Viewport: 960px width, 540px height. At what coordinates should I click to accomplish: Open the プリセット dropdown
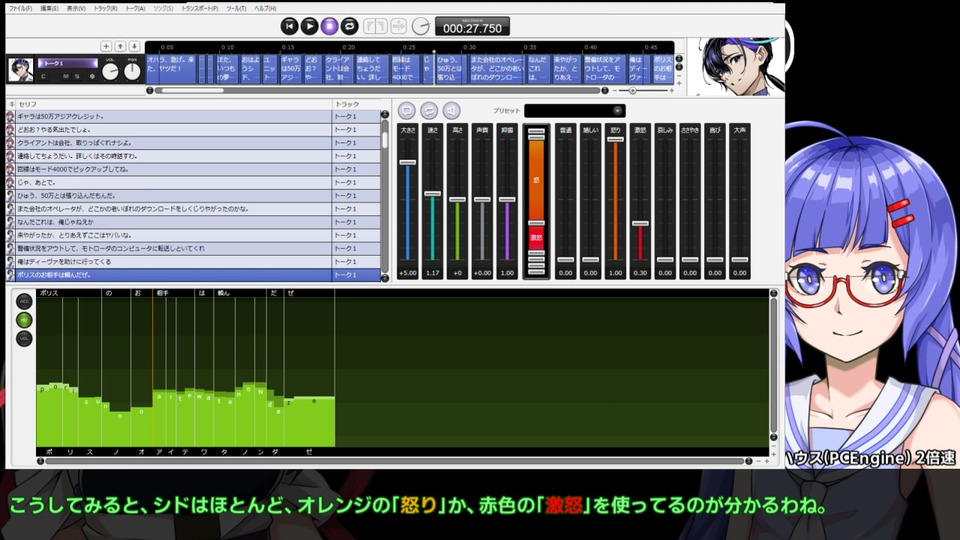tap(574, 111)
